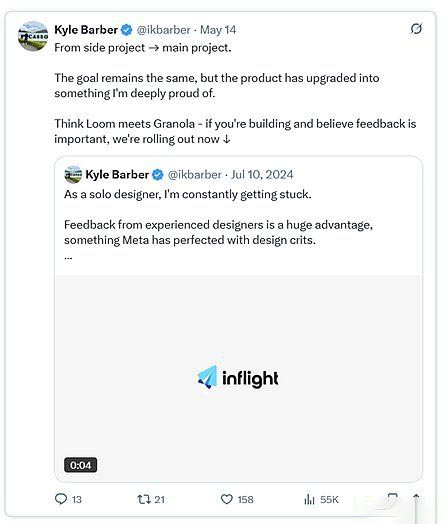Image resolution: width=448 pixels, height=524 pixels.
Task: Click the share upload arrow icon
Action: pyautogui.click(x=416, y=499)
